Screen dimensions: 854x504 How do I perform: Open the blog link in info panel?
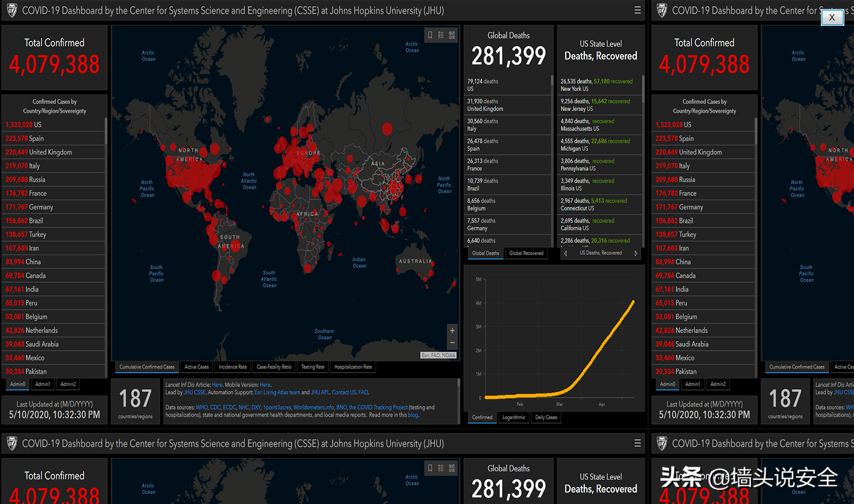413,415
